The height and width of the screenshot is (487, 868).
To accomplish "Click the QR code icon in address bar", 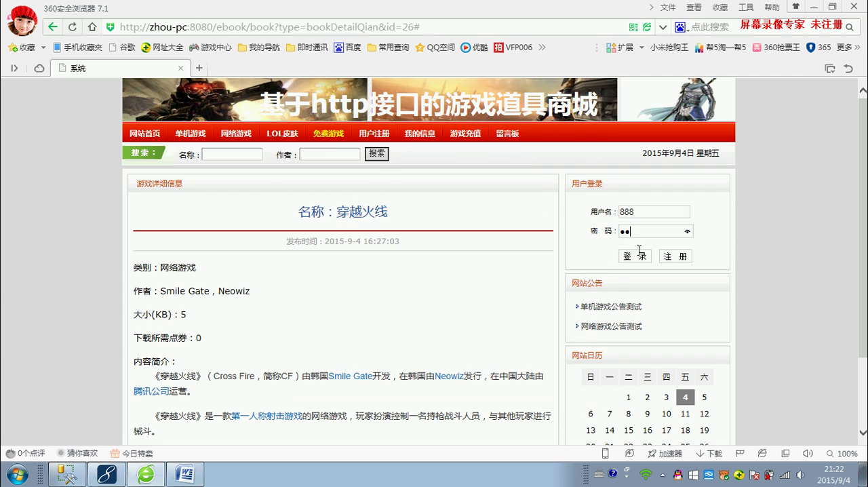I will tap(633, 27).
